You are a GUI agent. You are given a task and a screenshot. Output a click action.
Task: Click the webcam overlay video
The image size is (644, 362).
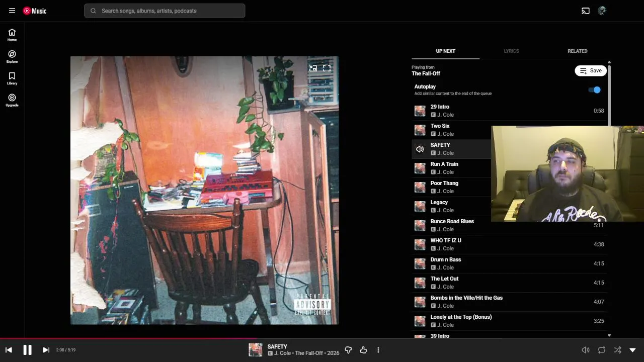tap(568, 173)
